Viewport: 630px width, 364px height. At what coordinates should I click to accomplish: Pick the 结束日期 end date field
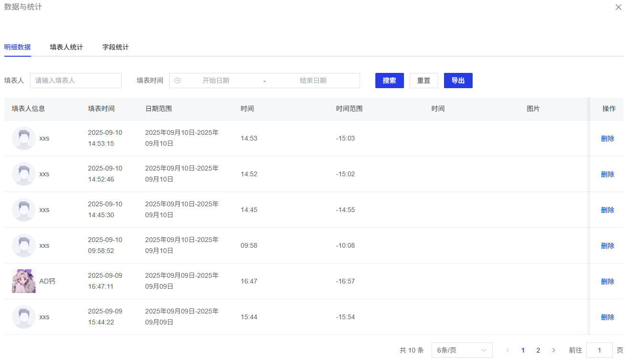[313, 81]
